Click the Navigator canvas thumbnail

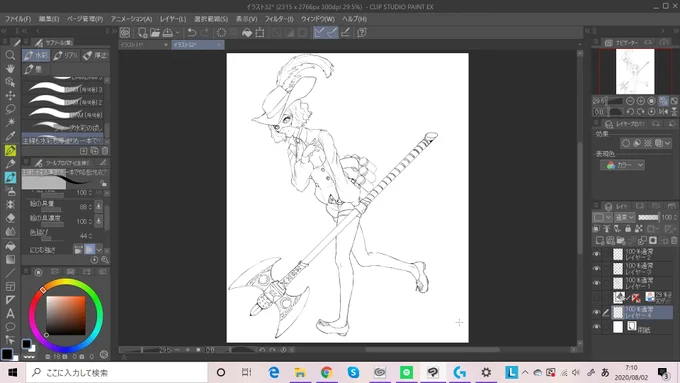pos(635,71)
